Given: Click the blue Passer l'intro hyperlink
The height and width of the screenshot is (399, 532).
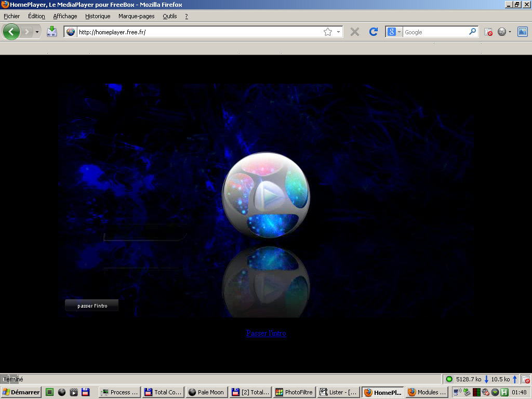Looking at the screenshot, I should click(266, 333).
